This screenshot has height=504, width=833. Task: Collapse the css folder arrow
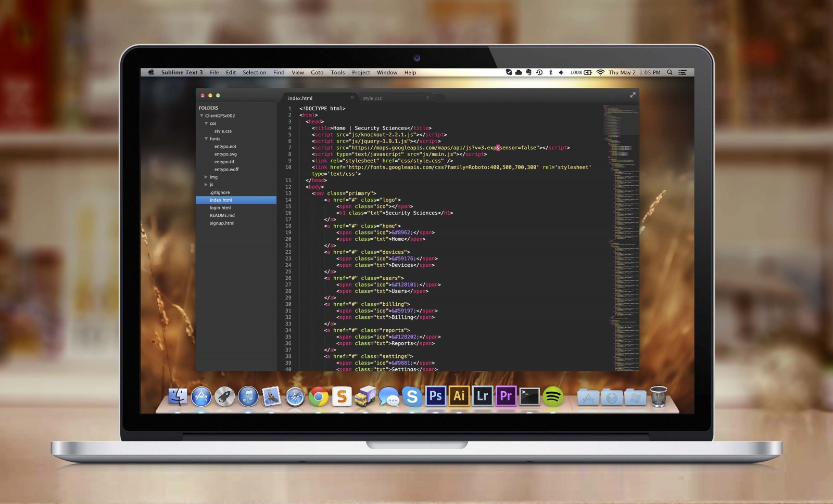(206, 123)
